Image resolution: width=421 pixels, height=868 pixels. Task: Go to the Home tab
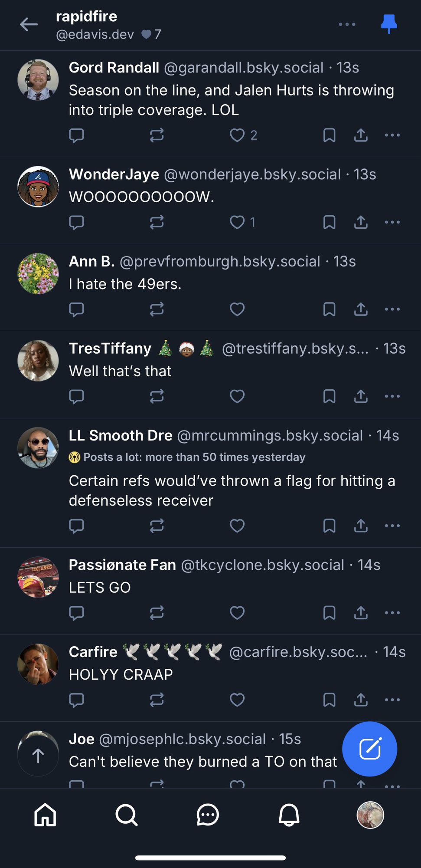coord(46,815)
